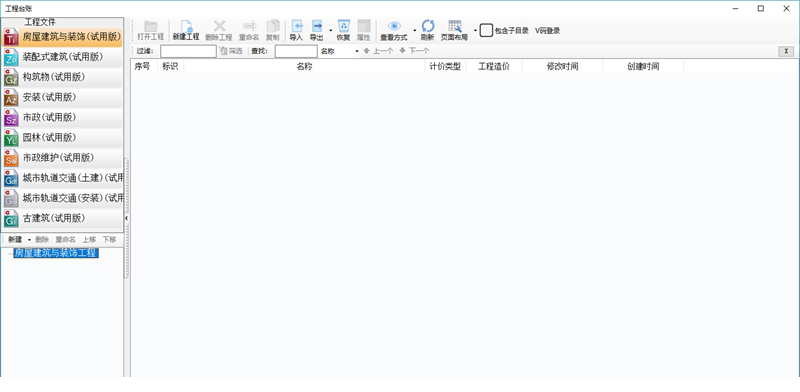Import a project with 导入
The image size is (800, 392).
click(x=296, y=31)
